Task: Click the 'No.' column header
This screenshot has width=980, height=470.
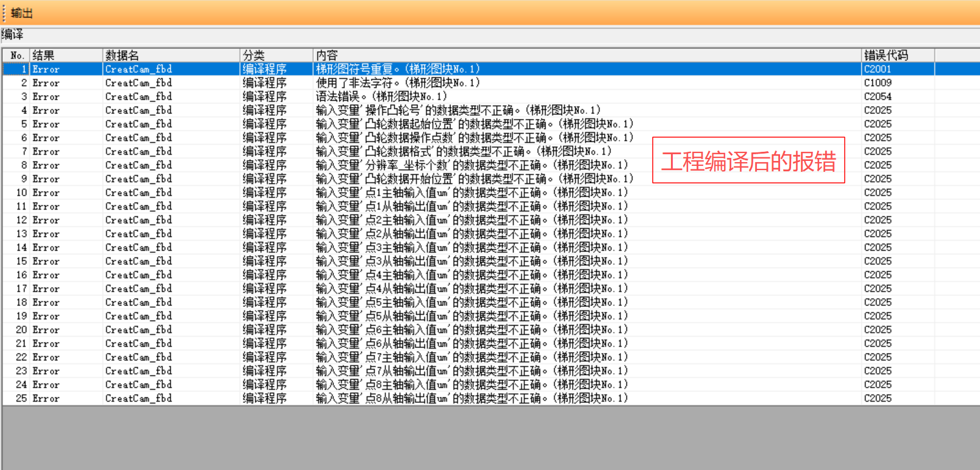Action: click(x=16, y=55)
